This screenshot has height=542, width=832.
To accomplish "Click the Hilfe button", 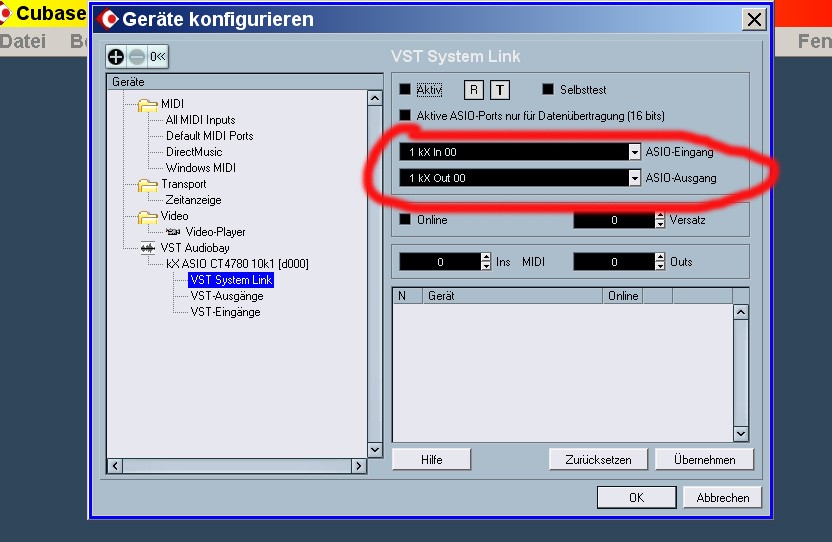I will coord(431,460).
